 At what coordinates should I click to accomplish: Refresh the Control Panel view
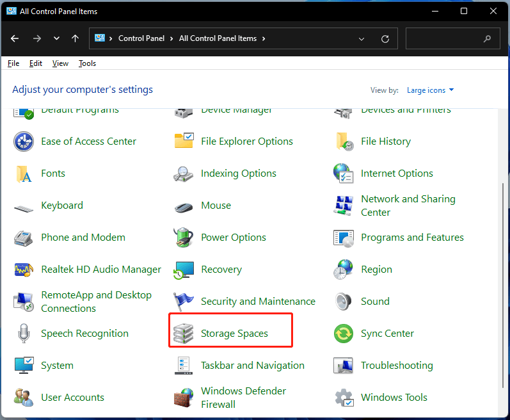(x=385, y=39)
